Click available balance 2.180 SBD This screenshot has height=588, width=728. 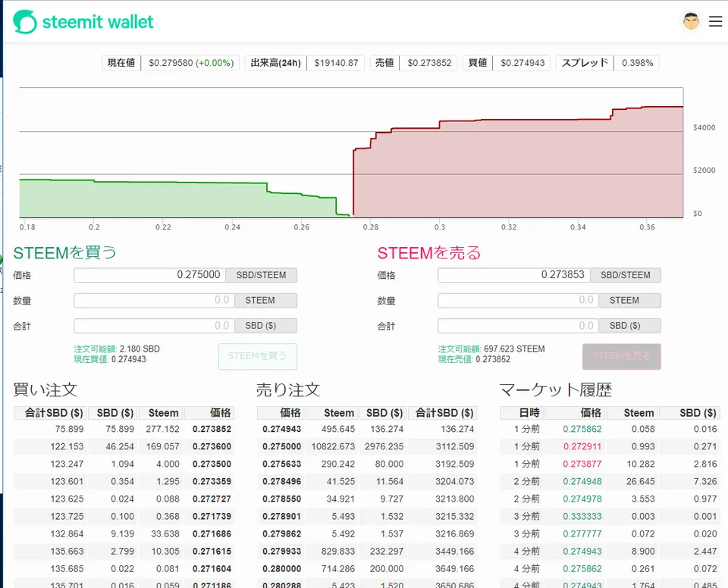click(140, 349)
